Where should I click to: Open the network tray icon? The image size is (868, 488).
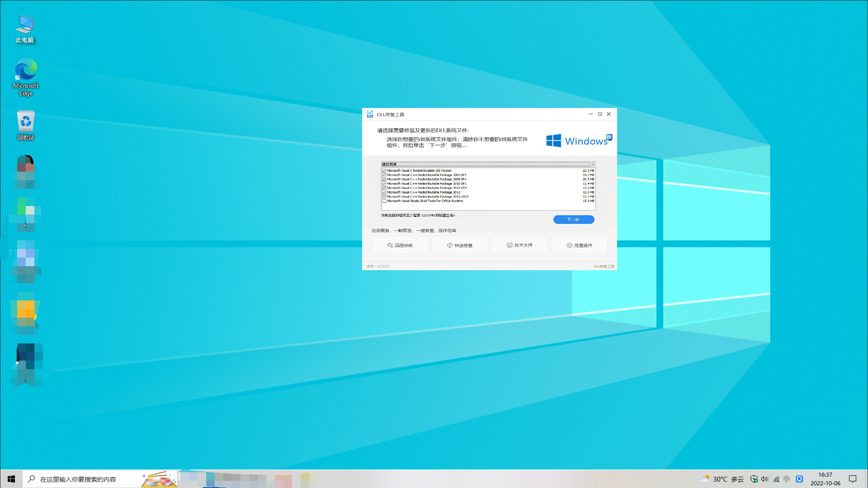776,479
